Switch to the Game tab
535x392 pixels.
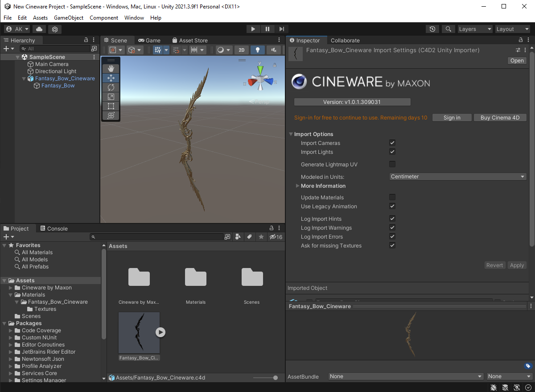coord(149,40)
